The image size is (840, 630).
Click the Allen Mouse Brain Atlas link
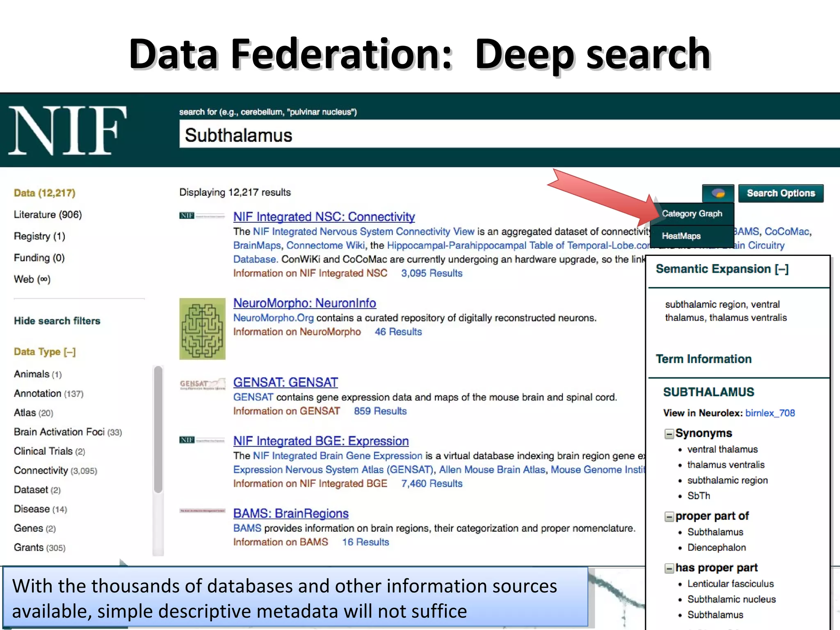492,470
